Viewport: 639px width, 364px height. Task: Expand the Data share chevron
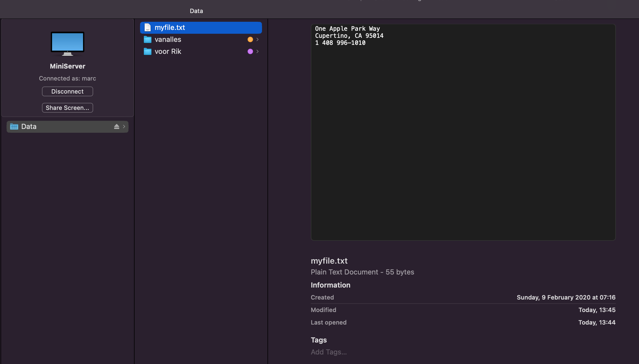(x=124, y=127)
